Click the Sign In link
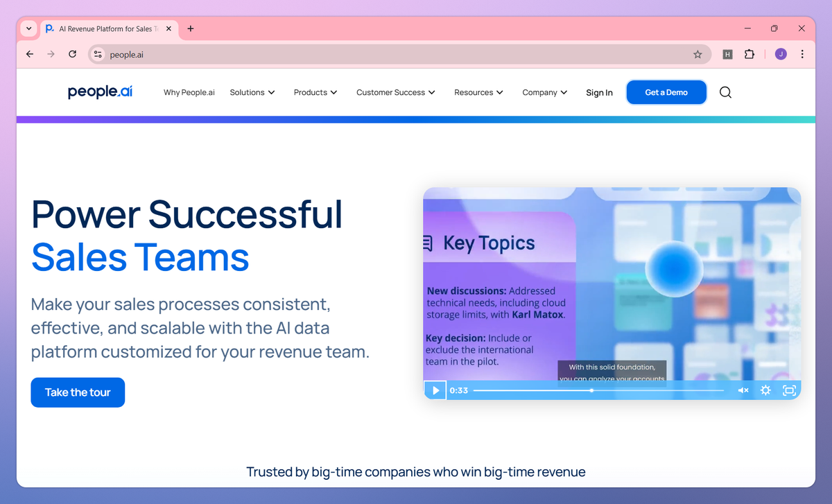 tap(599, 92)
